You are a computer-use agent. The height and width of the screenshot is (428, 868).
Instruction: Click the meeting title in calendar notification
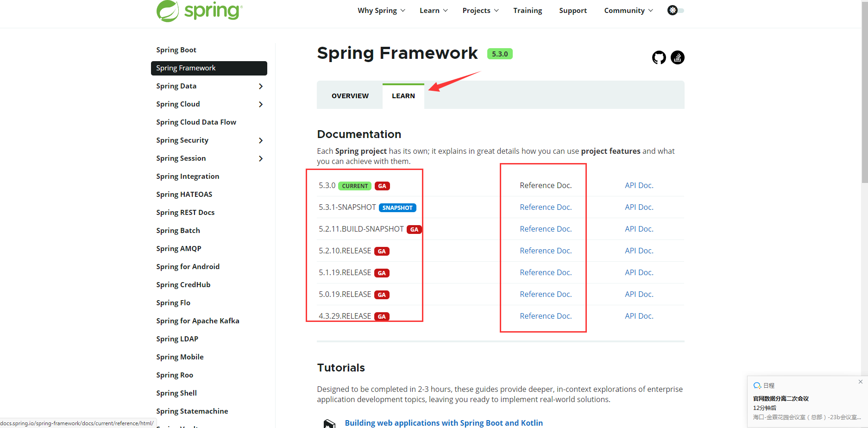point(781,398)
